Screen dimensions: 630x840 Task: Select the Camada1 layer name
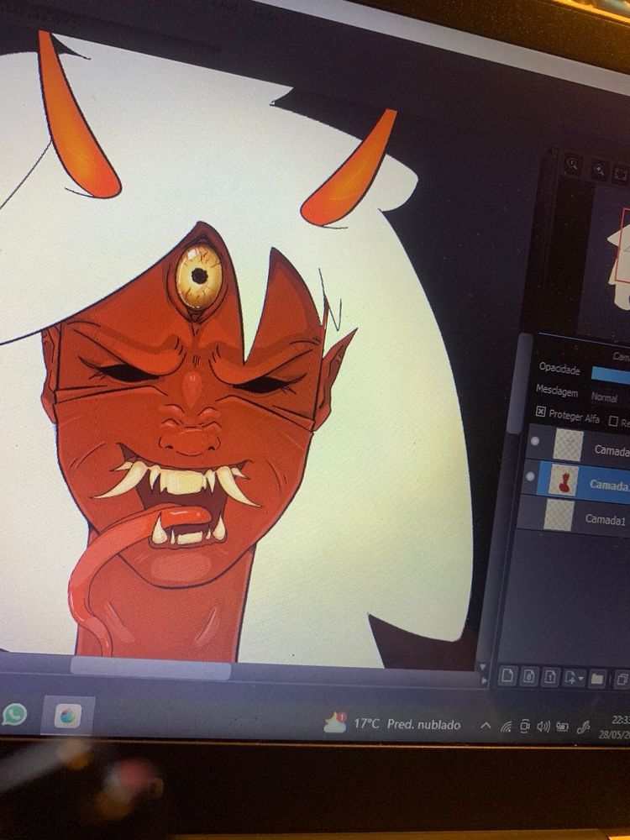[606, 519]
